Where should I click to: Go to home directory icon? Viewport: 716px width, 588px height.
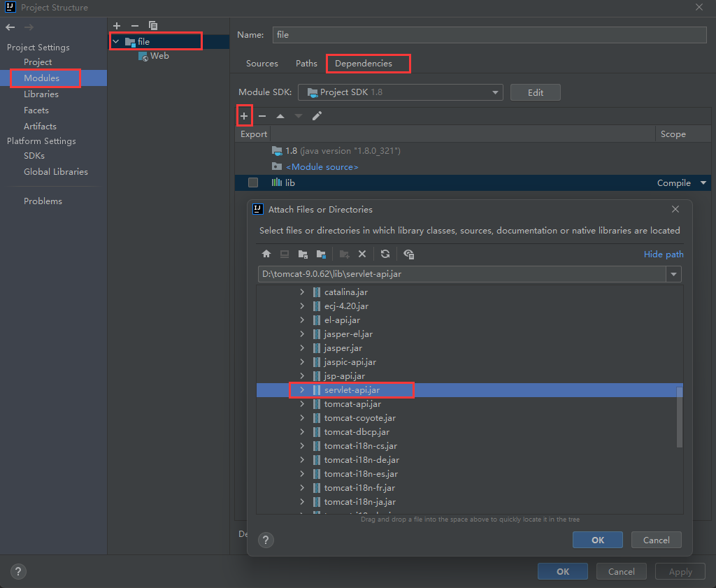click(x=266, y=254)
